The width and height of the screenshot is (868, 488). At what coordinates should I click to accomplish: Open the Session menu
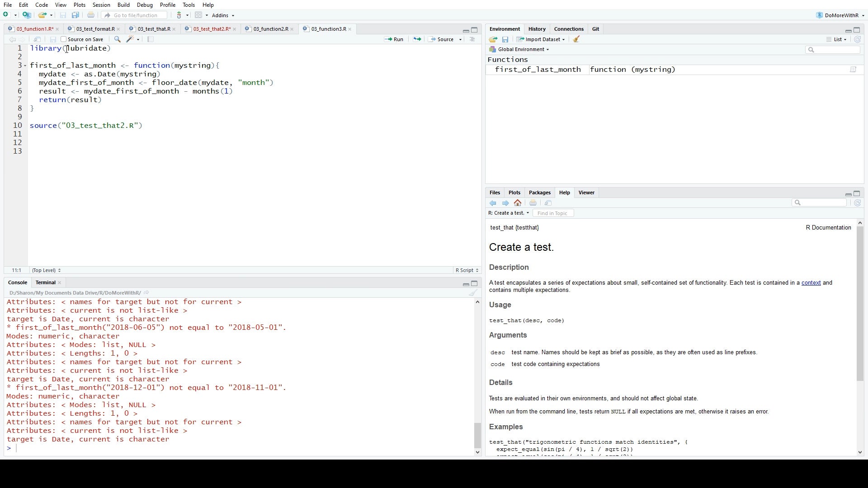101,5
